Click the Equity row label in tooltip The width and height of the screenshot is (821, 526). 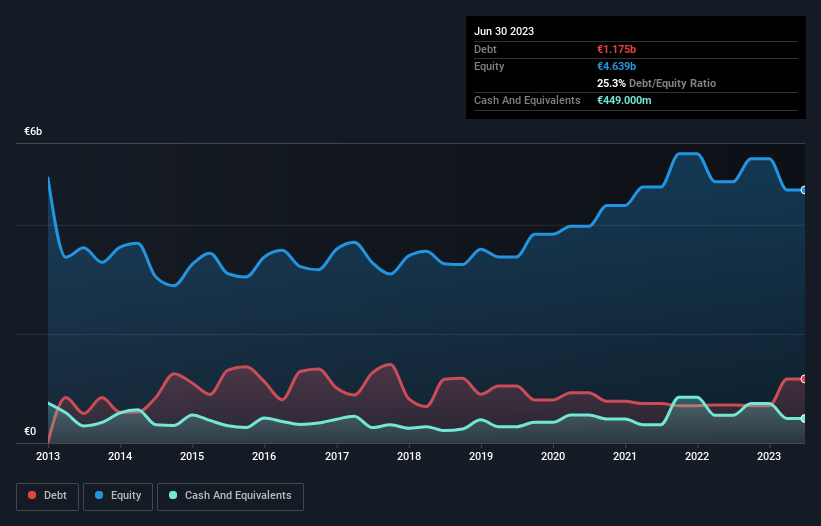click(x=489, y=66)
